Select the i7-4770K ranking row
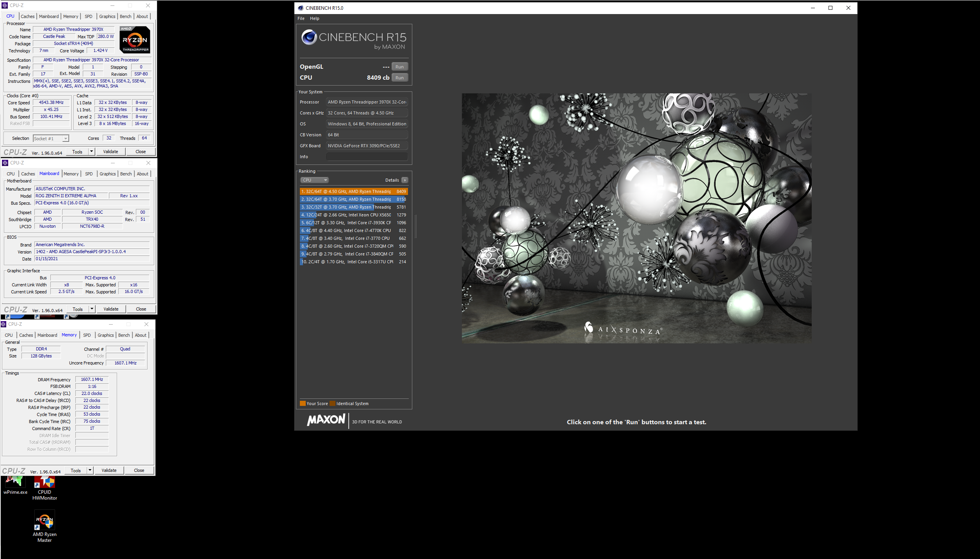The image size is (980, 559). coord(354,230)
